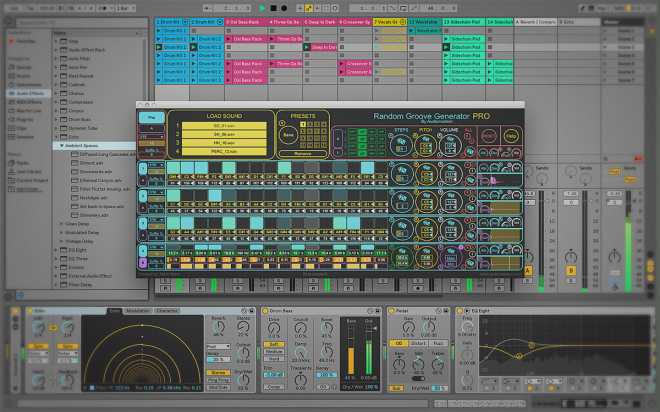The width and height of the screenshot is (660, 412).
Task: Toggle EQ Eight device activator circle
Action: pyautogui.click(x=460, y=311)
